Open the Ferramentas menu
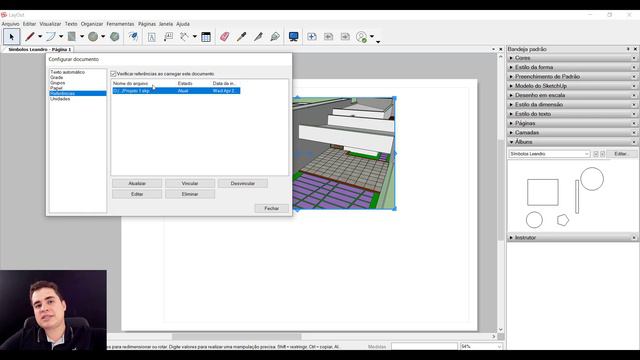Image resolution: width=640 pixels, height=360 pixels. [120, 24]
